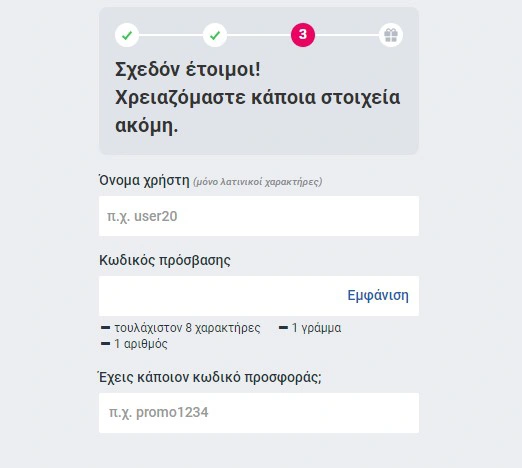
Task: Select the pink step 3 circle
Action: point(303,35)
